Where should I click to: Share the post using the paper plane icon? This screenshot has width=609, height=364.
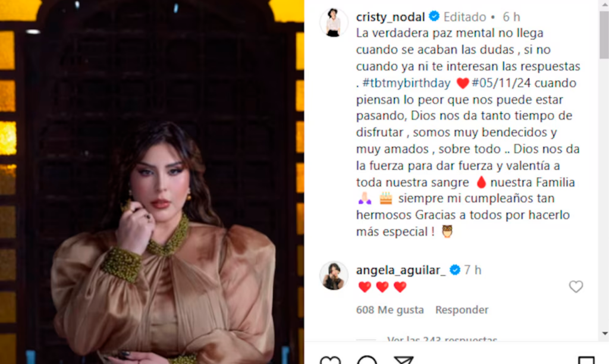click(403, 360)
